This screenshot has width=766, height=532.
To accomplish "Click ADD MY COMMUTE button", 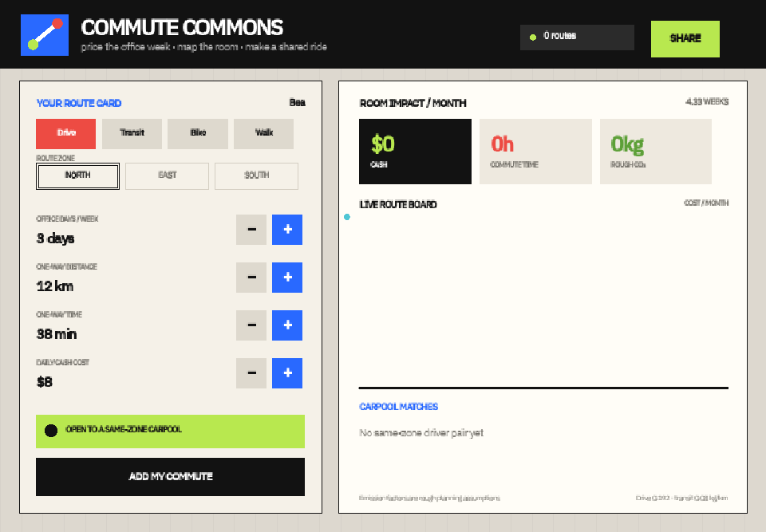I will pos(171,477).
